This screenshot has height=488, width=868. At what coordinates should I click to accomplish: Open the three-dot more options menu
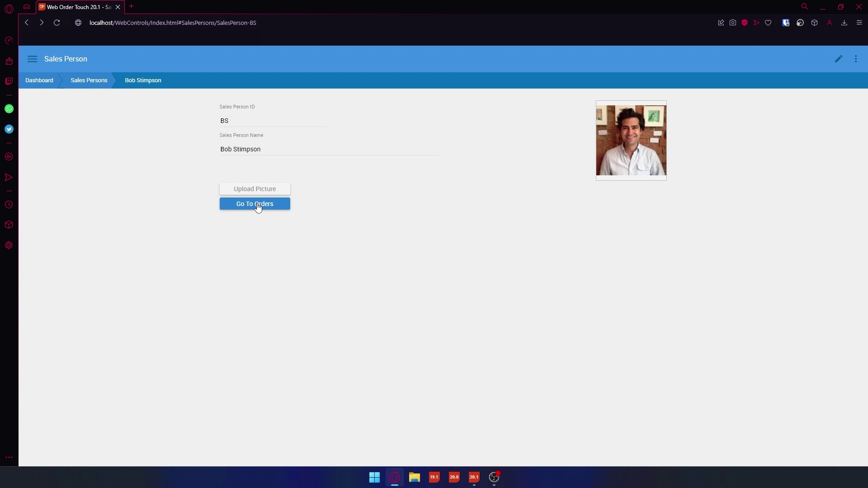[856, 59]
